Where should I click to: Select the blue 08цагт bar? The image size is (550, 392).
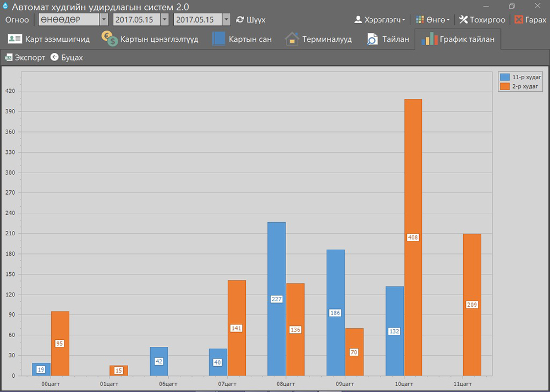click(277, 299)
